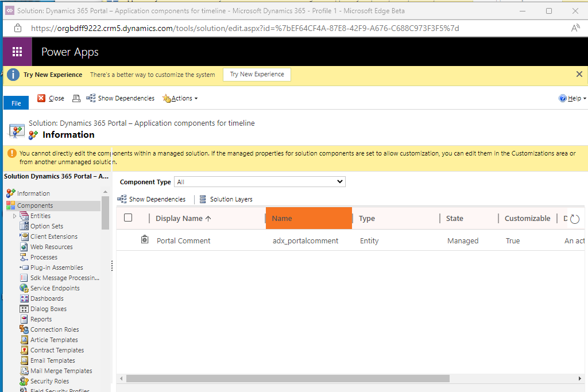Image resolution: width=588 pixels, height=392 pixels.
Task: Click the Contract Templates icon
Action: pos(24,350)
